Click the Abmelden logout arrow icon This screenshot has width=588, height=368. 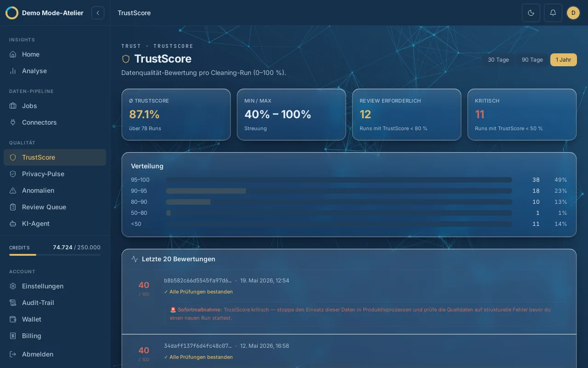point(13,354)
